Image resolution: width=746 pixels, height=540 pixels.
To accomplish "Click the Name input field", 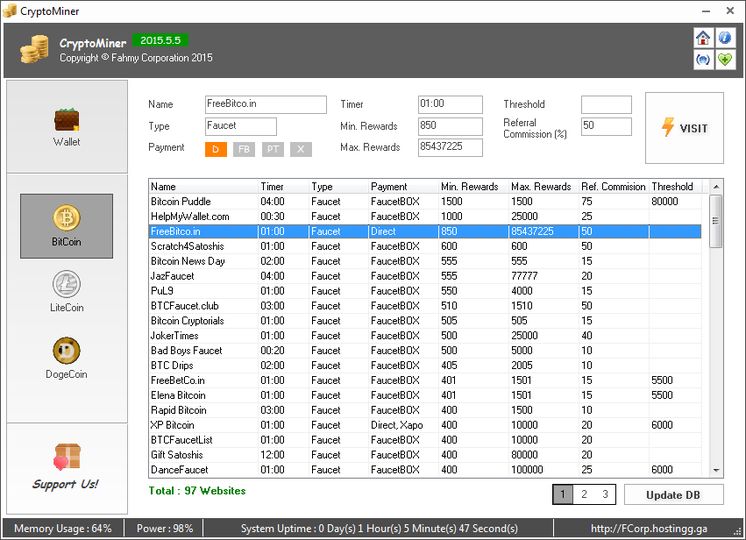I will pyautogui.click(x=266, y=105).
